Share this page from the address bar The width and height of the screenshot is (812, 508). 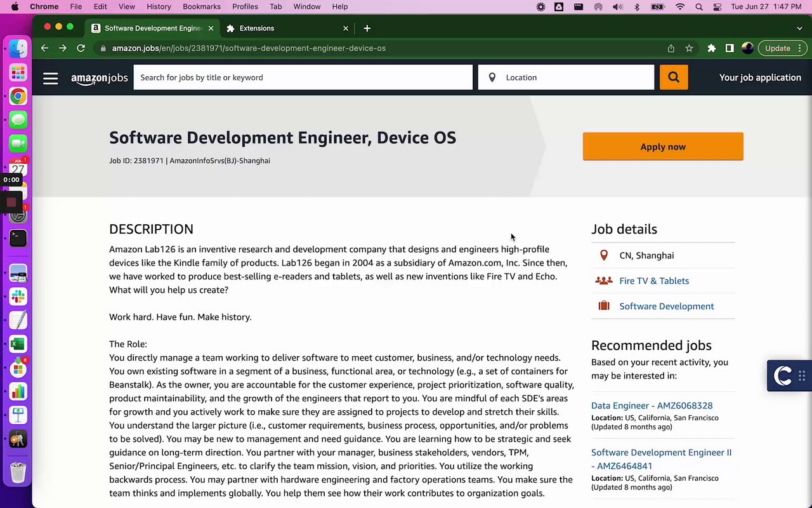671,48
